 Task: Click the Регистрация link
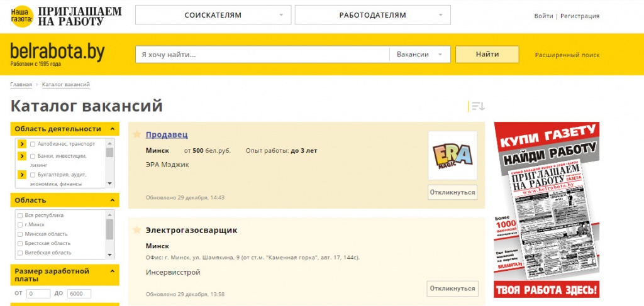[579, 16]
